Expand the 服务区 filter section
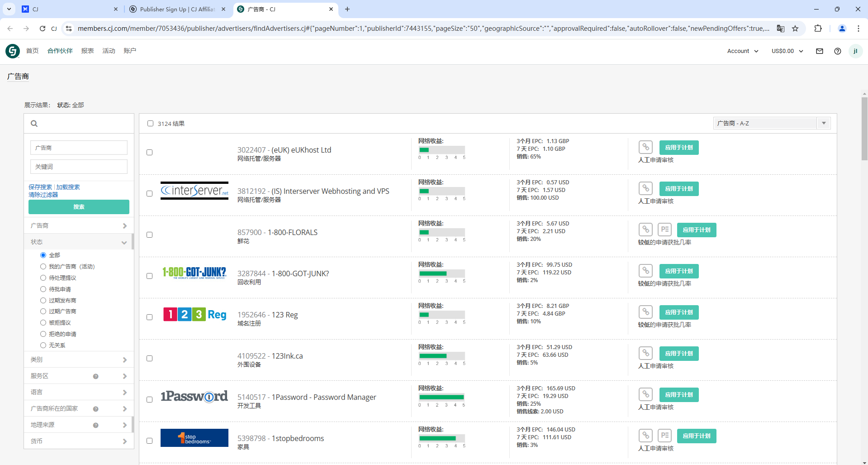 pyautogui.click(x=79, y=376)
